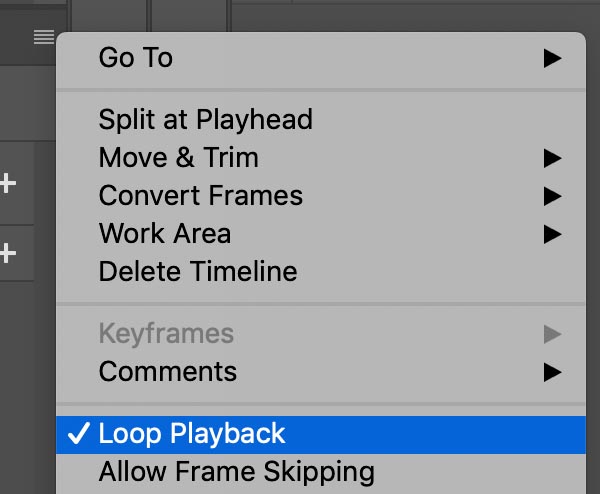Viewport: 600px width, 494px height.
Task: Click the disabled Keyframes menu entry
Action: (x=321, y=334)
